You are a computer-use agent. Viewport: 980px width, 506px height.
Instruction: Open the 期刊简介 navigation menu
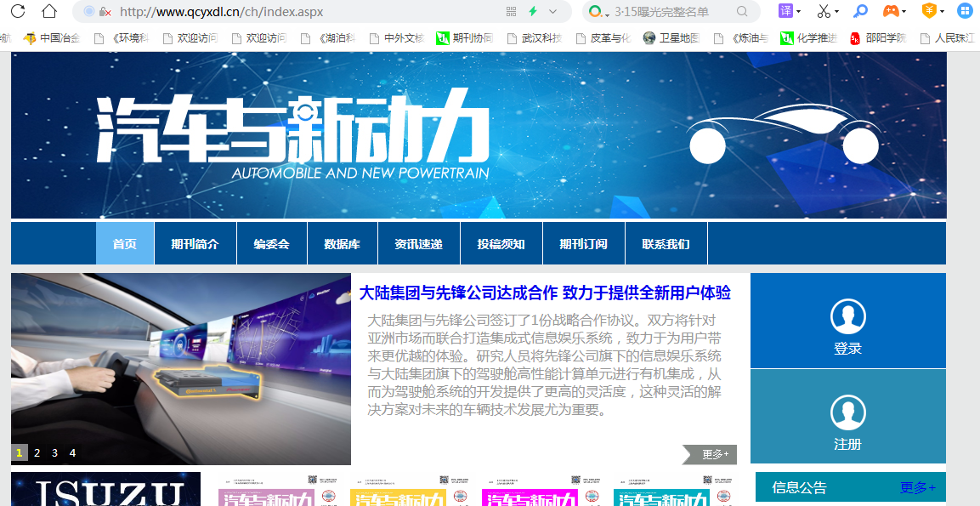coord(195,244)
